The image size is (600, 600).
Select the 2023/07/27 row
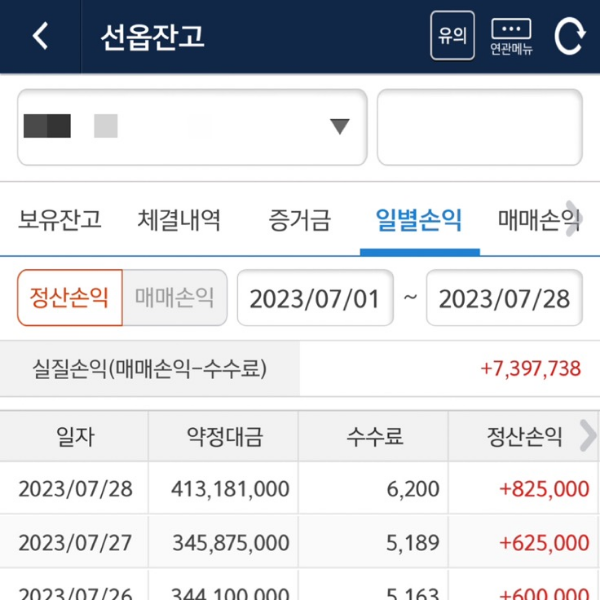click(300, 542)
